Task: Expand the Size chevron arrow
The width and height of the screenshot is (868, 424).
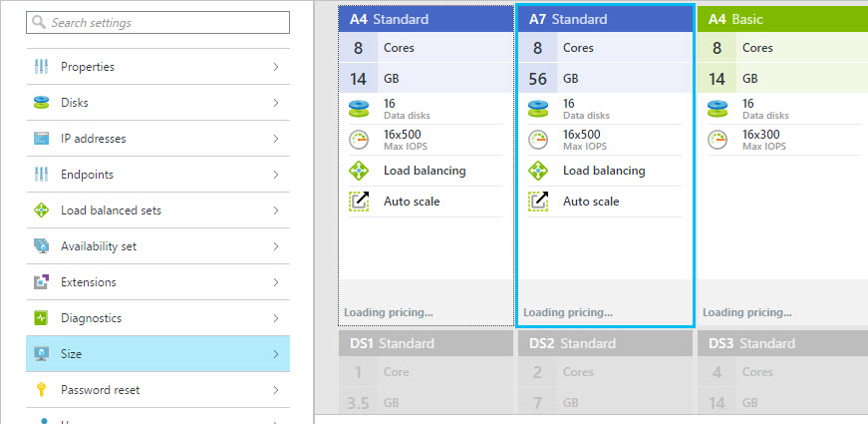Action: (275, 354)
